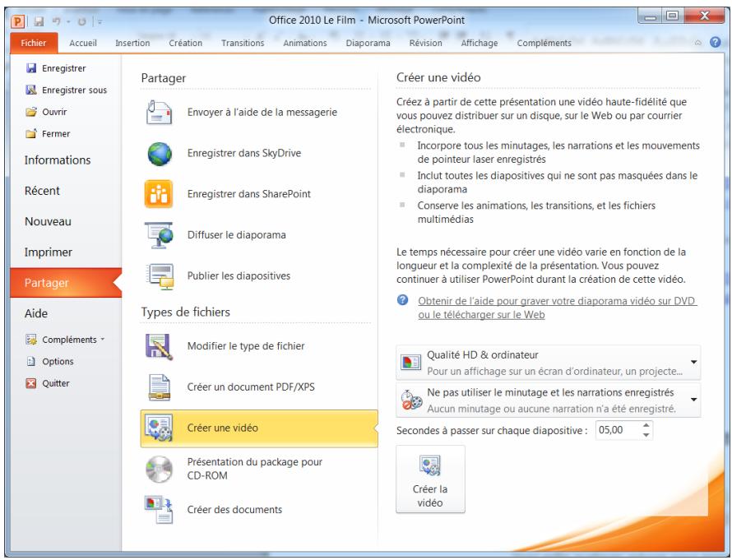The width and height of the screenshot is (732, 560).
Task: Click the Publier les diapositives icon
Action: (160, 276)
